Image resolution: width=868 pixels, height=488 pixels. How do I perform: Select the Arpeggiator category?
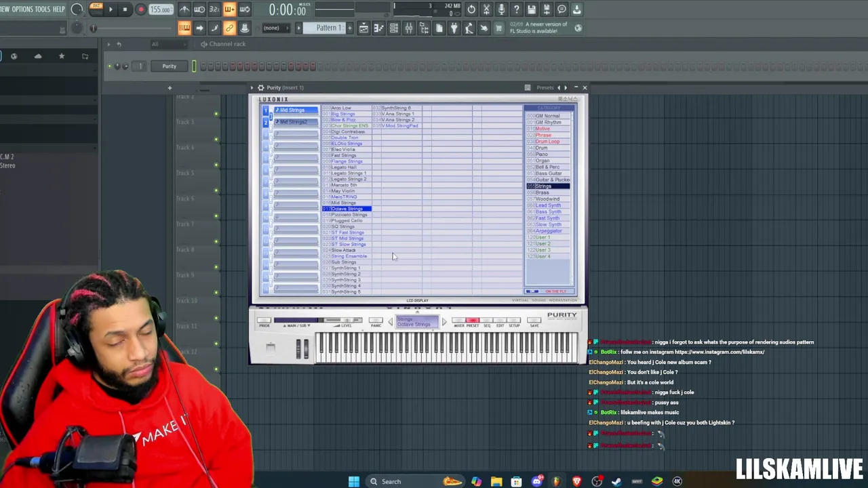tap(548, 231)
